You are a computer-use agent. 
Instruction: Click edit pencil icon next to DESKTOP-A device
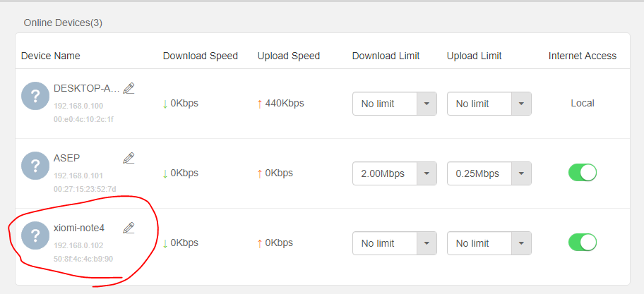pyautogui.click(x=129, y=88)
